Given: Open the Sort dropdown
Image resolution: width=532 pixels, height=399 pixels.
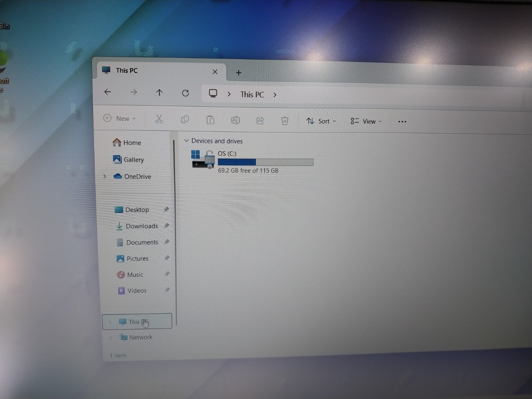Looking at the screenshot, I should [321, 121].
